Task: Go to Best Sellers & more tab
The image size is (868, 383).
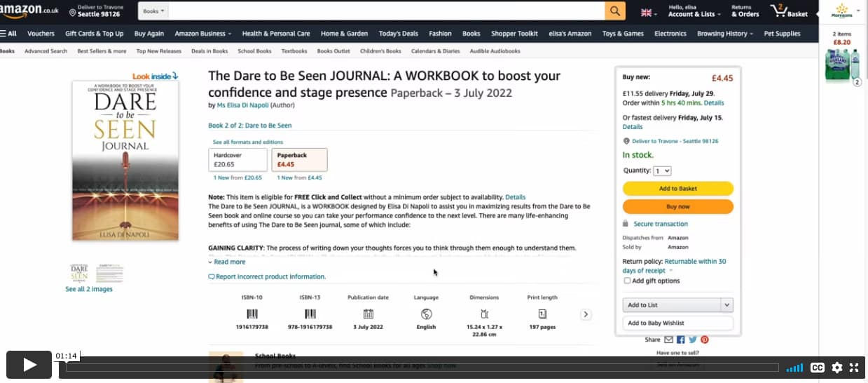Action: point(102,51)
